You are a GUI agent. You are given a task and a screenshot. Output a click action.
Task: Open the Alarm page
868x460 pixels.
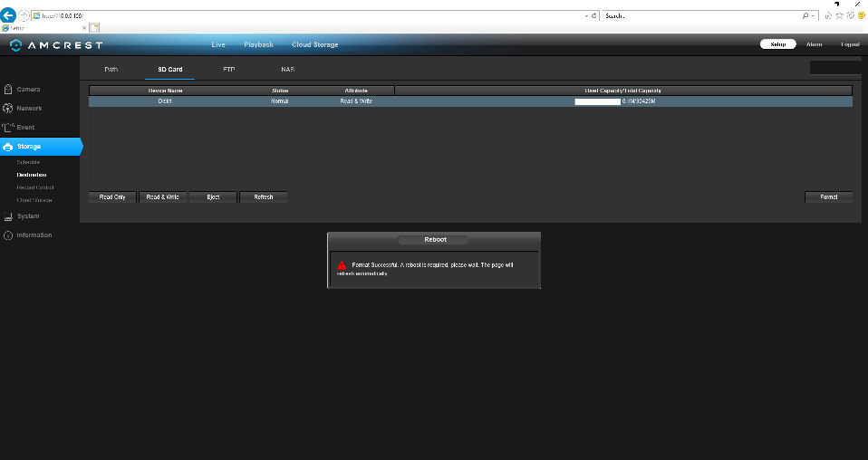(x=814, y=44)
